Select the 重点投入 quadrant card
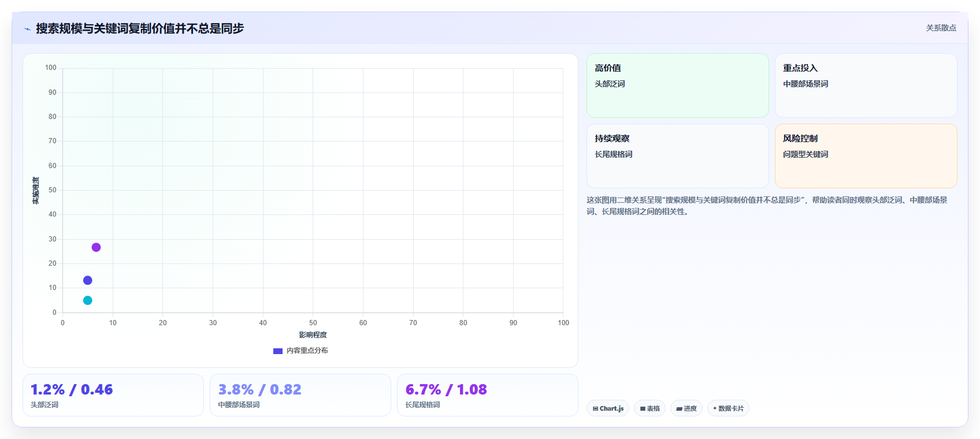 click(x=866, y=85)
